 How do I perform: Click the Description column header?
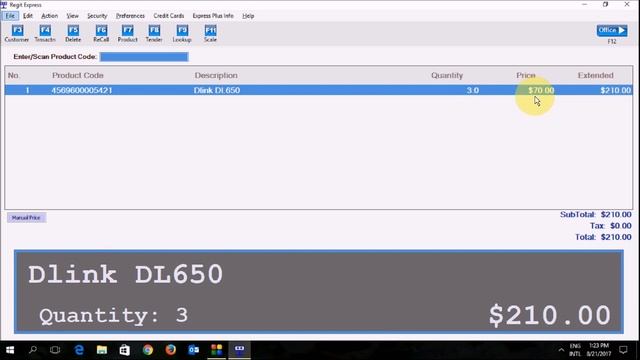[216, 76]
